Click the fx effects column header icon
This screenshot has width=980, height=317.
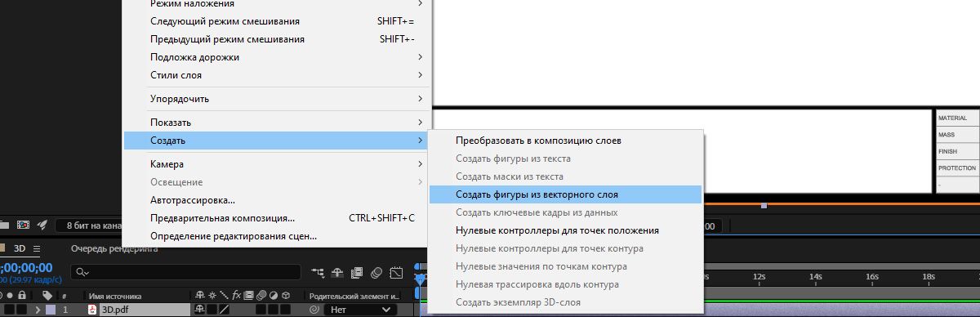click(x=237, y=296)
